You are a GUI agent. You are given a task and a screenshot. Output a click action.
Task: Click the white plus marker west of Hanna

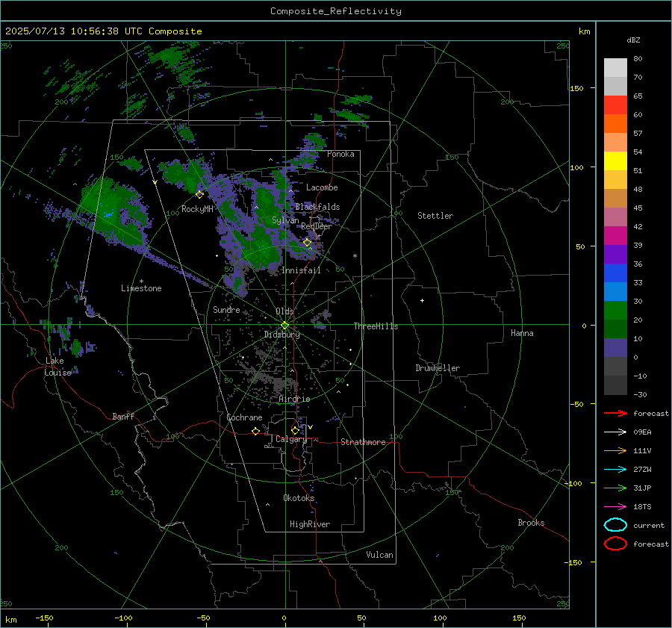[422, 300]
